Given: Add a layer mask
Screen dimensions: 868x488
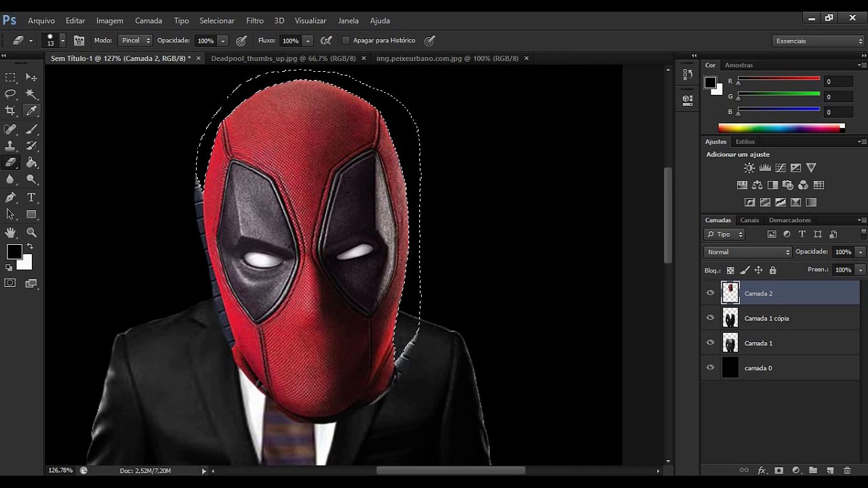Looking at the screenshot, I should pos(778,470).
